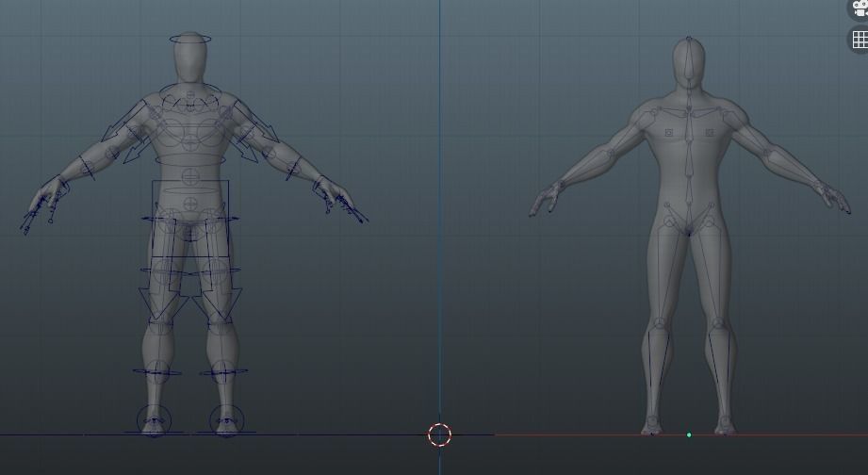Image resolution: width=868 pixels, height=475 pixels.
Task: Click the red-white 3D cursor on ground line
Action: tap(439, 434)
